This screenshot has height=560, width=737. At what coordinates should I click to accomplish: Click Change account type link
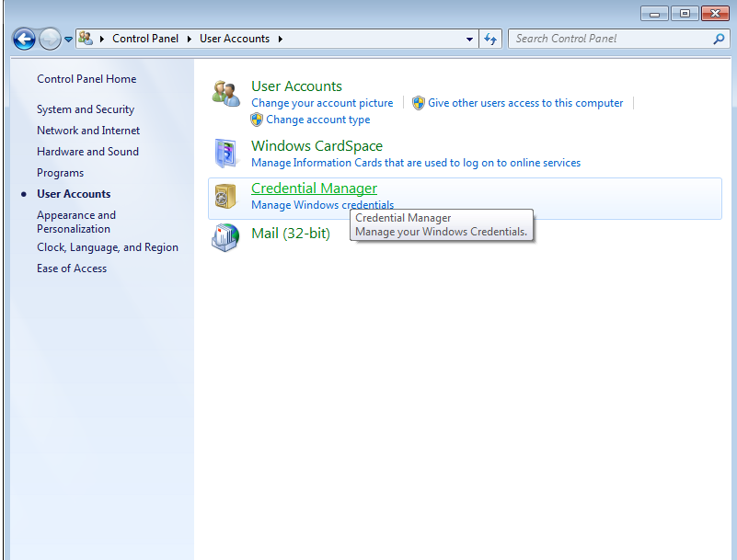(318, 120)
